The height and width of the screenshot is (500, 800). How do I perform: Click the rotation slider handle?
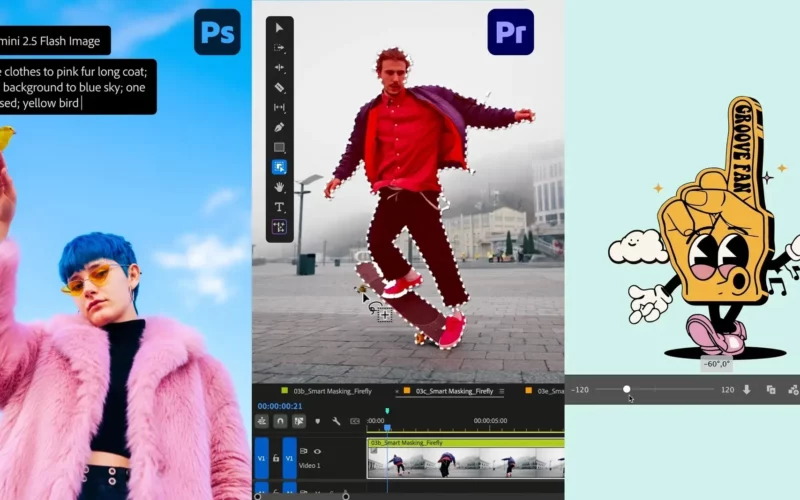627,389
